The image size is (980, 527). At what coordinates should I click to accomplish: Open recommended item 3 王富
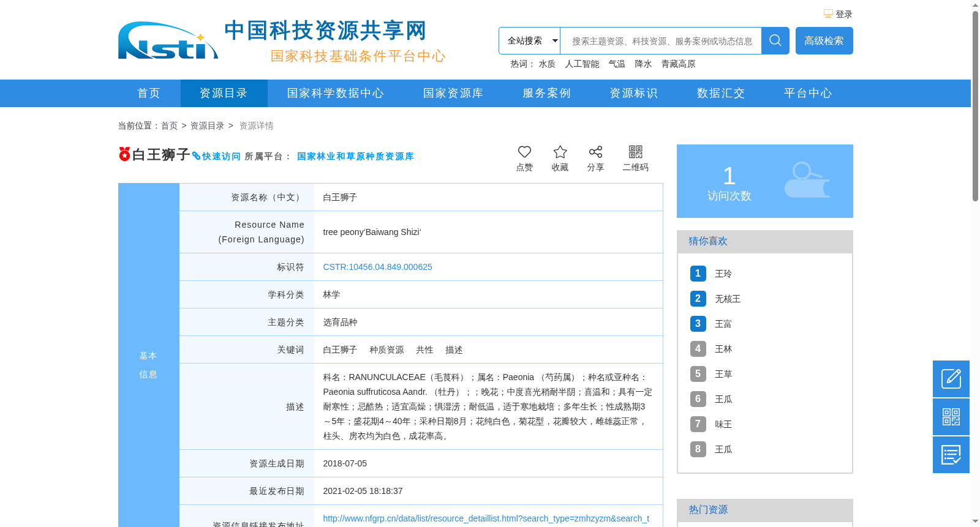point(723,324)
